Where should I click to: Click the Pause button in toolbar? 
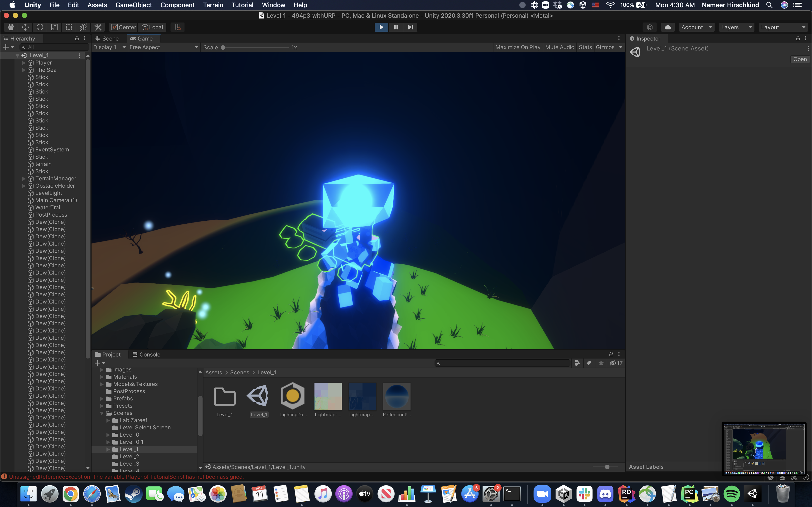(395, 27)
